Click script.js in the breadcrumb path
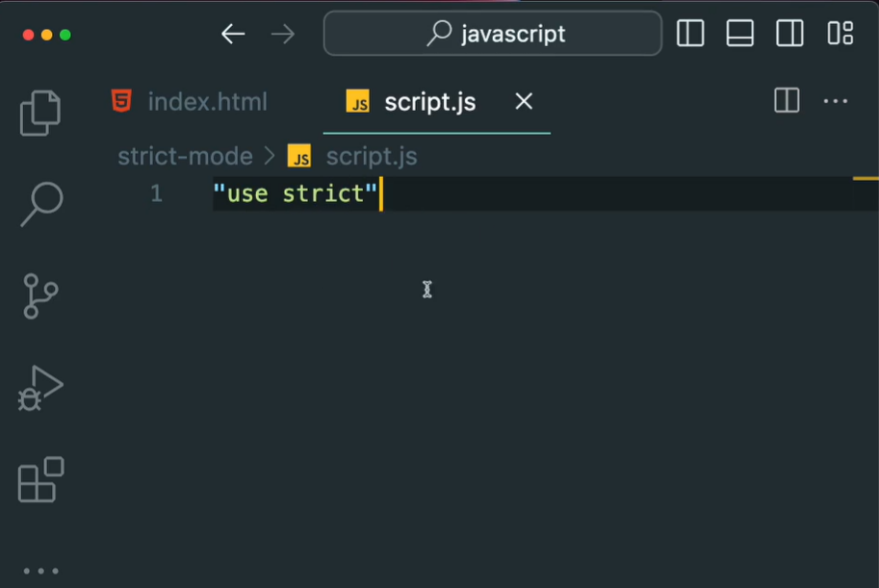Viewport: 879px width, 588px height. point(371,156)
